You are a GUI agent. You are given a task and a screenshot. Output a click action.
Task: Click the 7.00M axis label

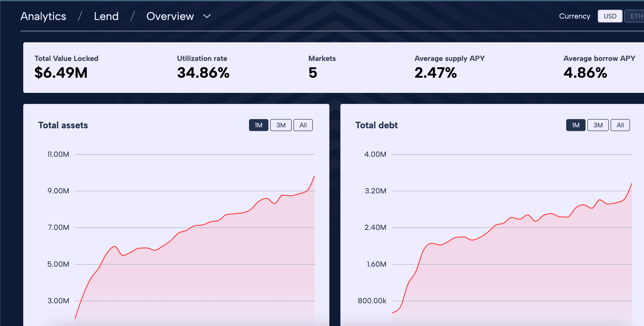(58, 228)
